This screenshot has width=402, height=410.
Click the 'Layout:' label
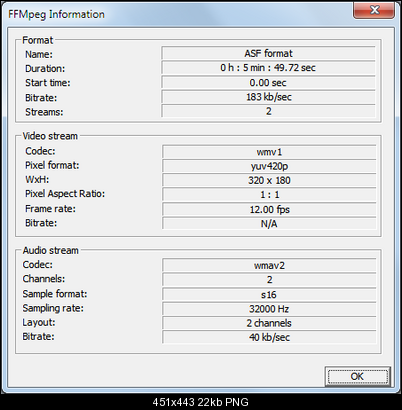39,323
